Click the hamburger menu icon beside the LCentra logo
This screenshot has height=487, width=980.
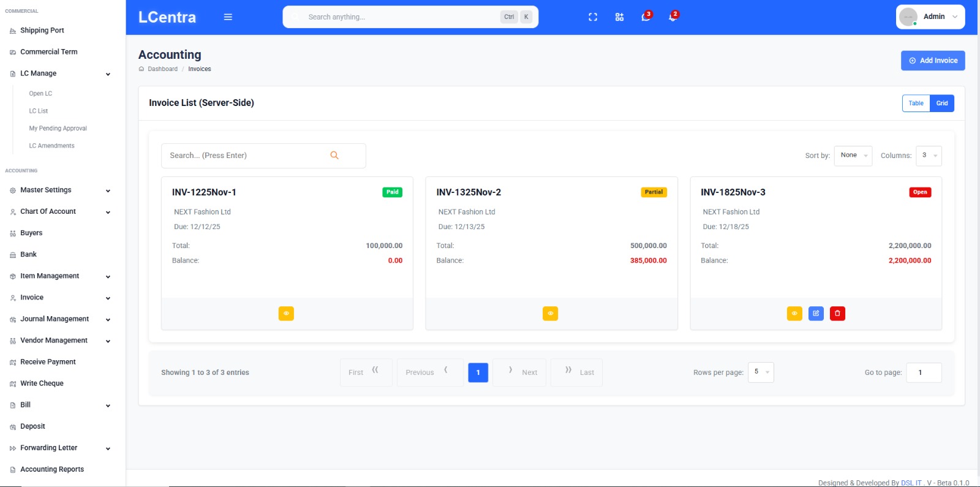(228, 17)
